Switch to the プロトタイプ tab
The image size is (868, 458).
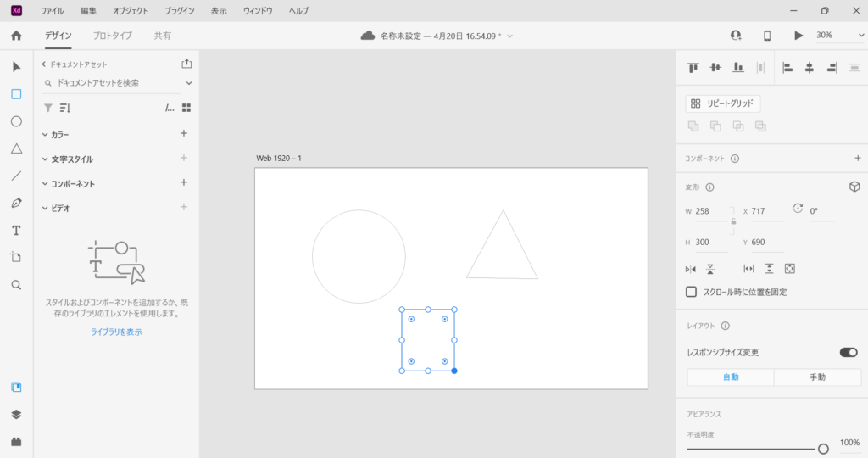click(x=112, y=36)
